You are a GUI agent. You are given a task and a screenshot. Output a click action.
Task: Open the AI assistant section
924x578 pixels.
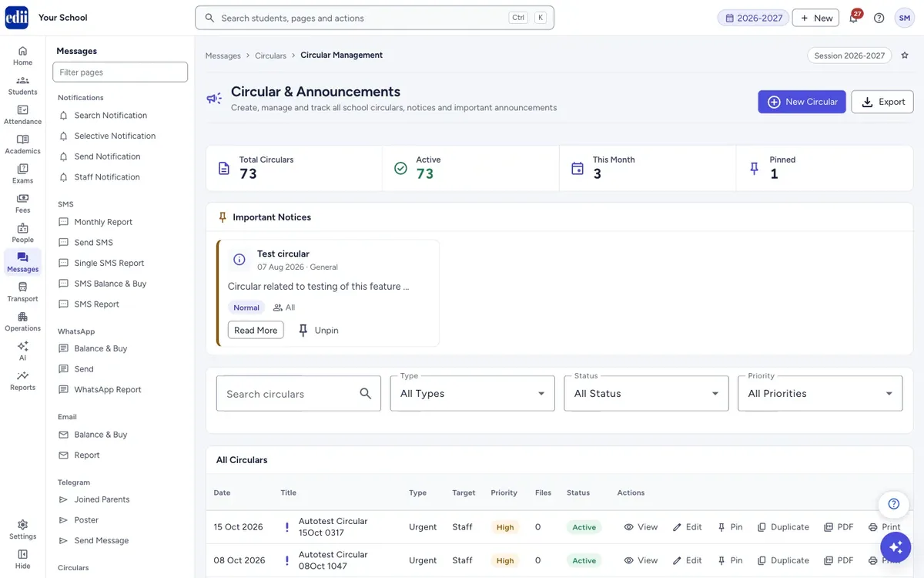point(22,351)
